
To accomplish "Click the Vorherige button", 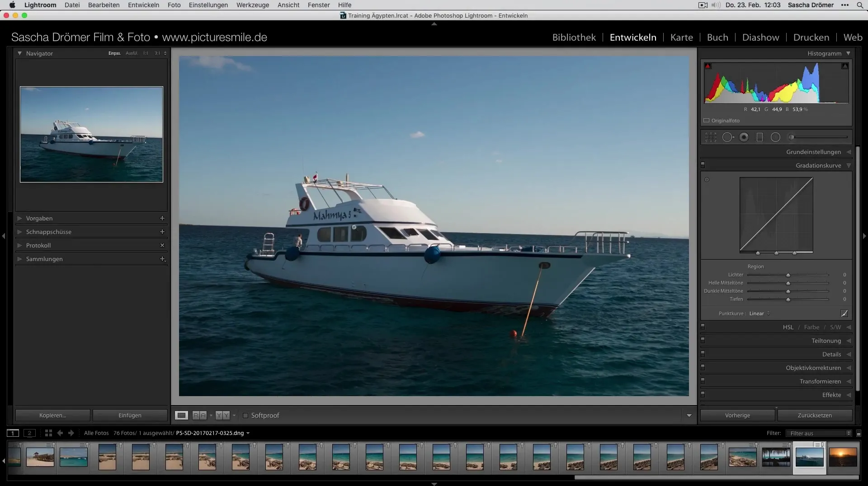I will (x=738, y=416).
